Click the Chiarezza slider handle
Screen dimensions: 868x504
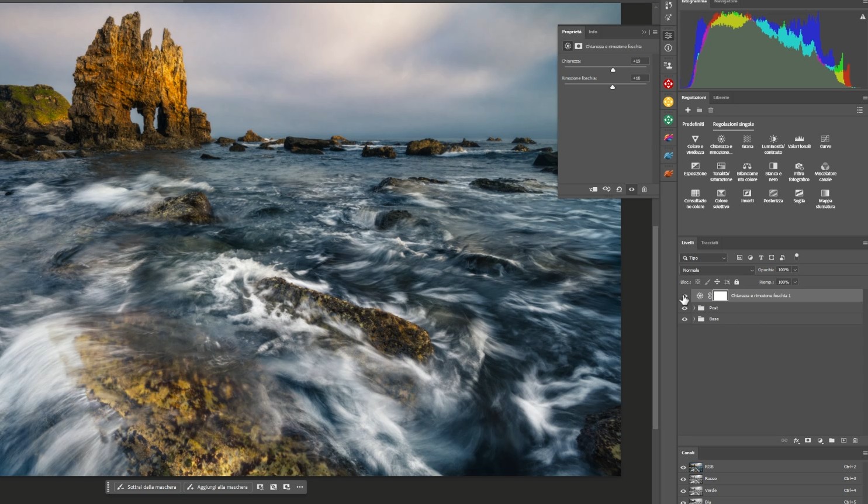tap(613, 70)
